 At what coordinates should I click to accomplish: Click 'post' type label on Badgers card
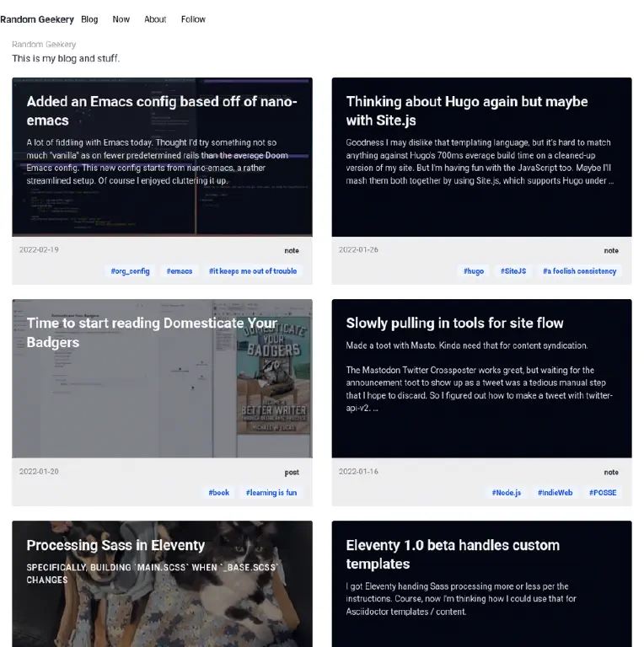click(292, 472)
